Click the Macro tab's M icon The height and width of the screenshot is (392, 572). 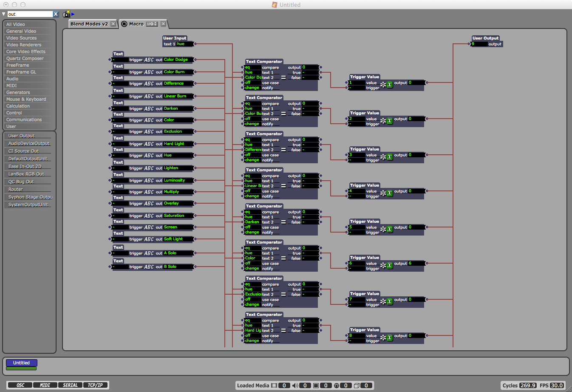[124, 24]
